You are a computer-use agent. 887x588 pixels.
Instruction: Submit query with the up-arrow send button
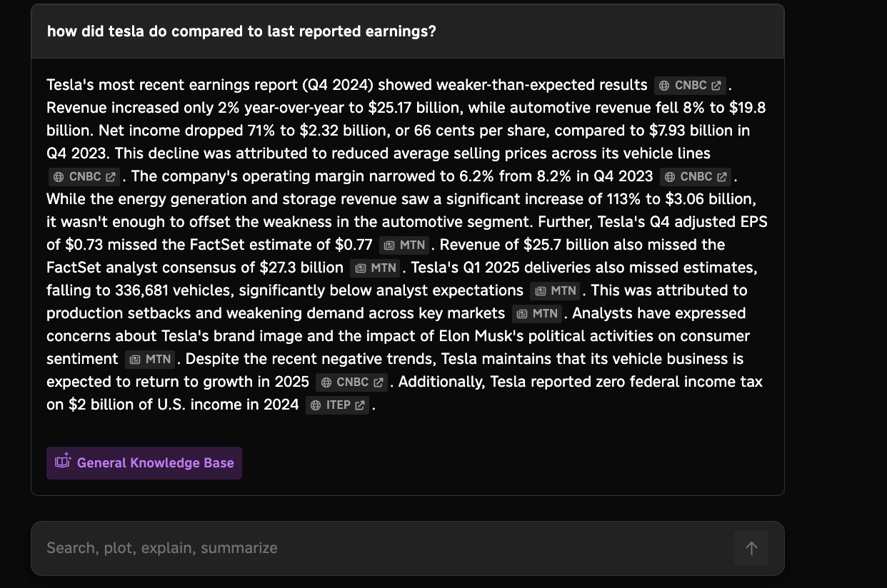point(751,548)
